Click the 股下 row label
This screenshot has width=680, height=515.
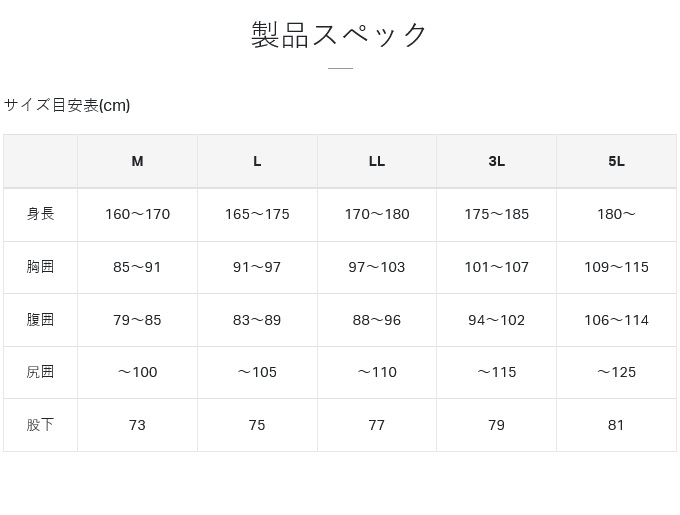(40, 425)
